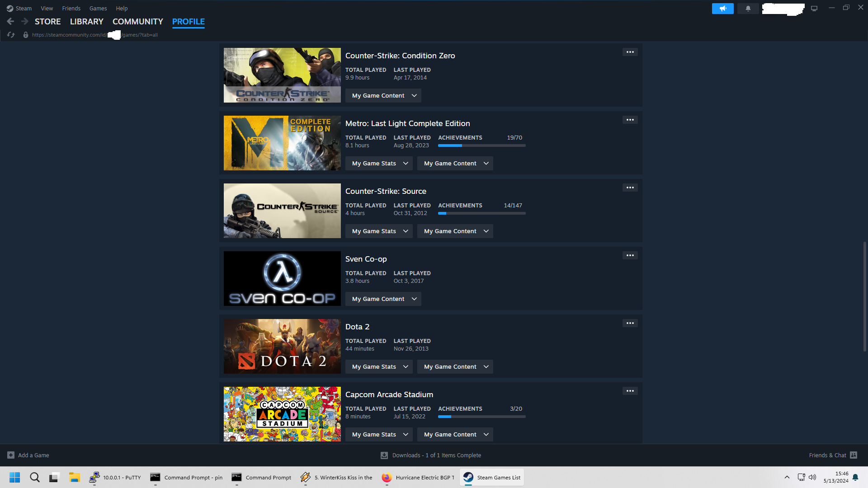Open options menu for Sven Co-op

630,255
